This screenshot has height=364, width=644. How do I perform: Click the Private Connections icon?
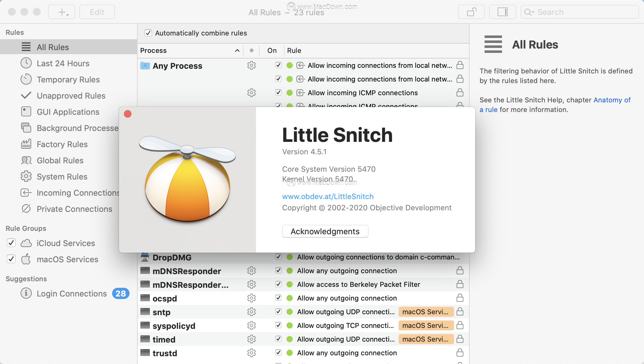click(26, 209)
